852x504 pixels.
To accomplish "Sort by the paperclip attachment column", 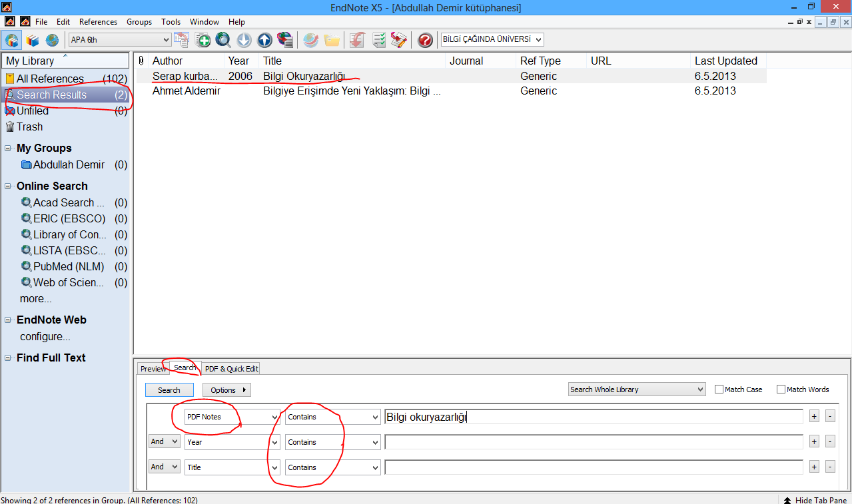I will [x=141, y=61].
